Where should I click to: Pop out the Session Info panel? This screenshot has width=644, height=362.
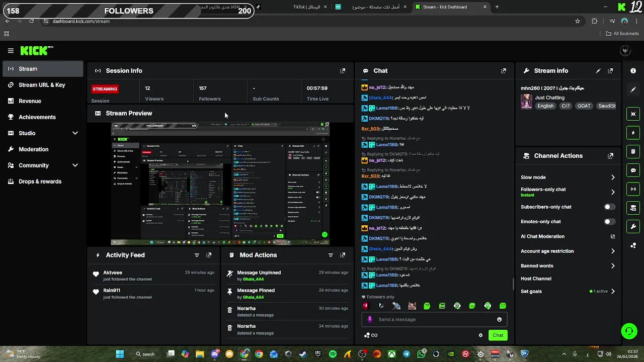[x=343, y=71]
